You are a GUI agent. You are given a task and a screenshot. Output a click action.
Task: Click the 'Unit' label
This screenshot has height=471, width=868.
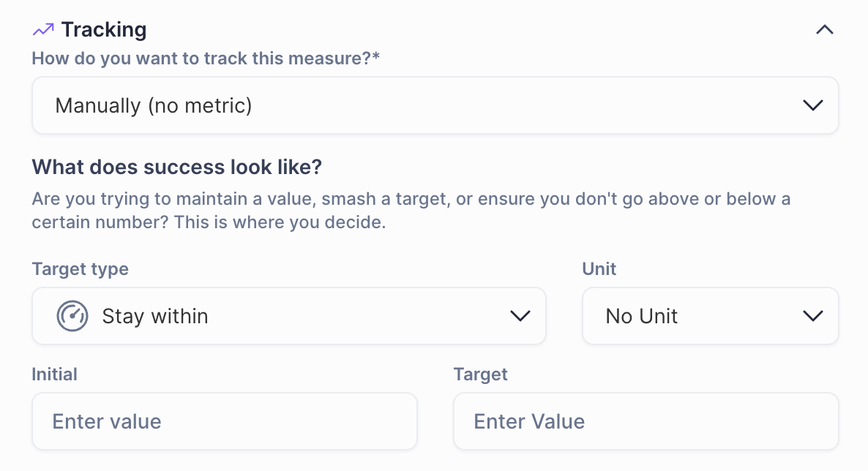coord(599,269)
